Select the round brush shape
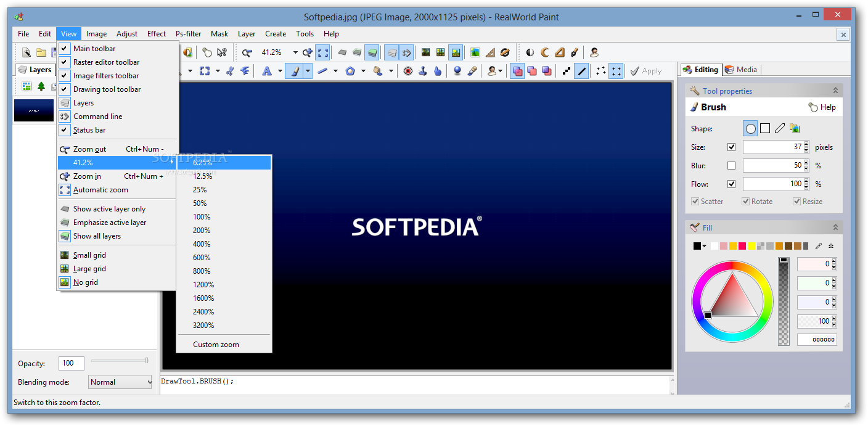Image resolution: width=868 pixels, height=426 pixels. (x=750, y=128)
